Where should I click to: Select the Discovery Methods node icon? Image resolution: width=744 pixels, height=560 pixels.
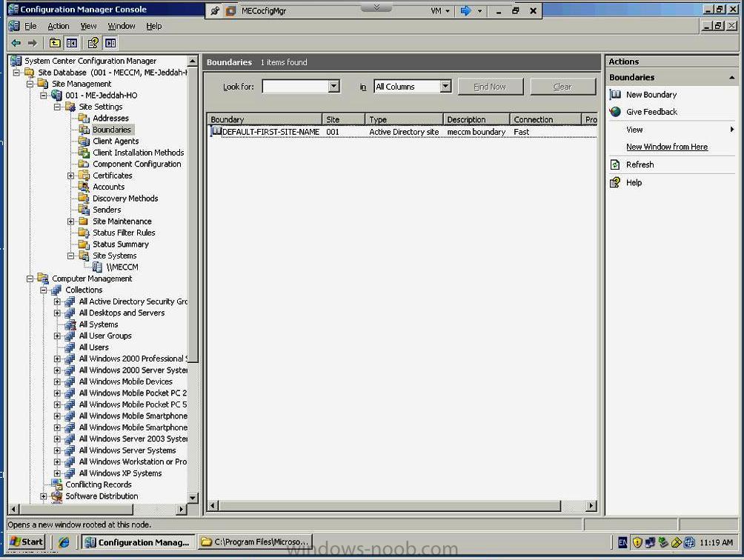84,199
